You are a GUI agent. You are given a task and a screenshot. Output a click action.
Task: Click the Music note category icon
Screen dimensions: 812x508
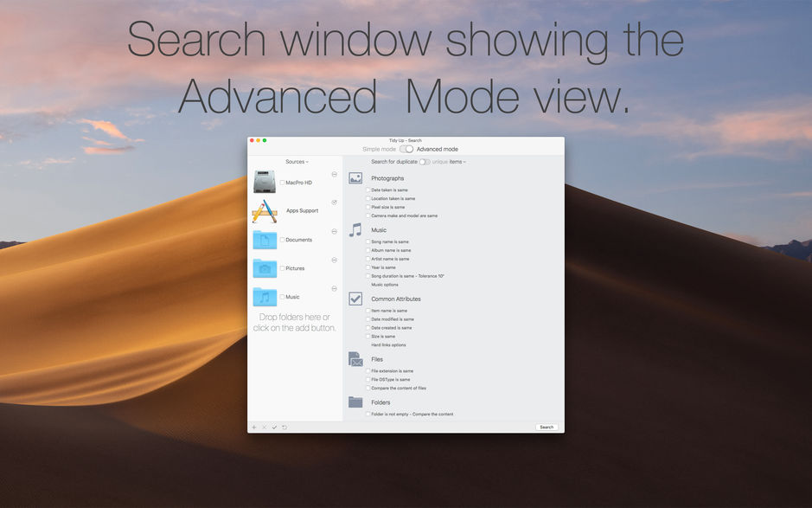coord(355,229)
